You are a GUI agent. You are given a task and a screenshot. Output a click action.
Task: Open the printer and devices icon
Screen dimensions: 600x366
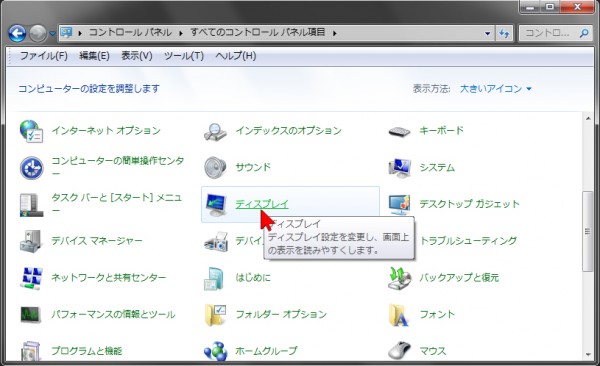[215, 242]
